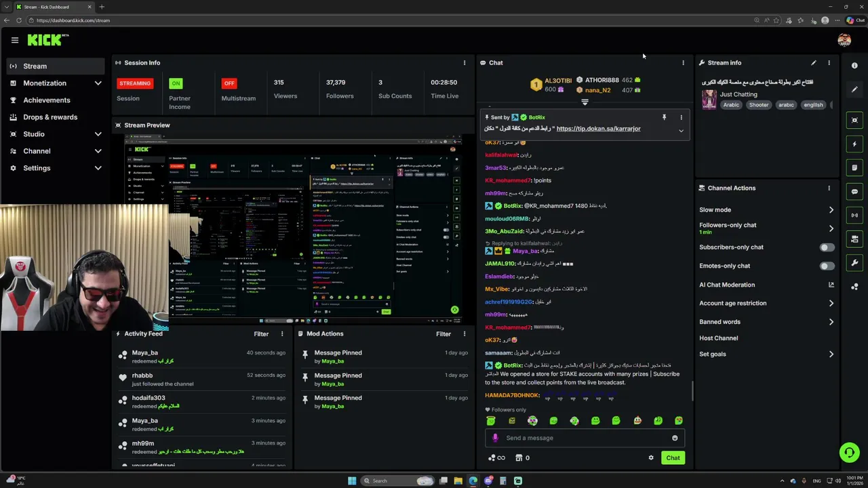This screenshot has width=868, height=488.
Task: Click the lightning bolt icon in right sidebar
Action: coord(854,144)
